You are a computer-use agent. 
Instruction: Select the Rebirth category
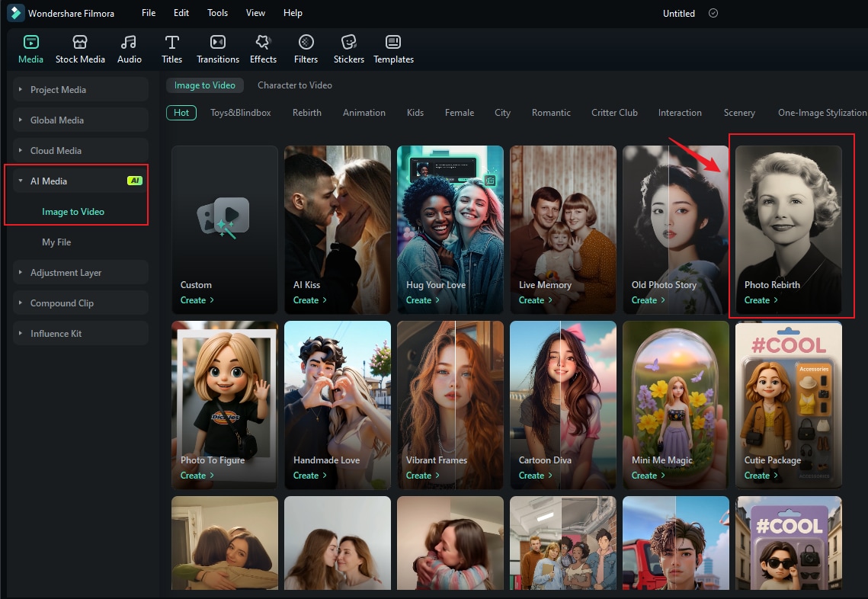click(306, 112)
